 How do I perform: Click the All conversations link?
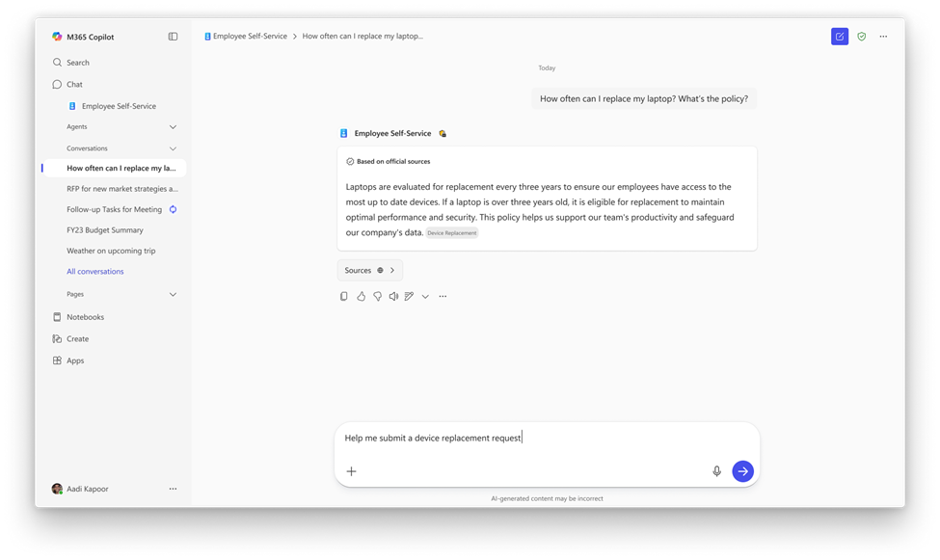94,272
